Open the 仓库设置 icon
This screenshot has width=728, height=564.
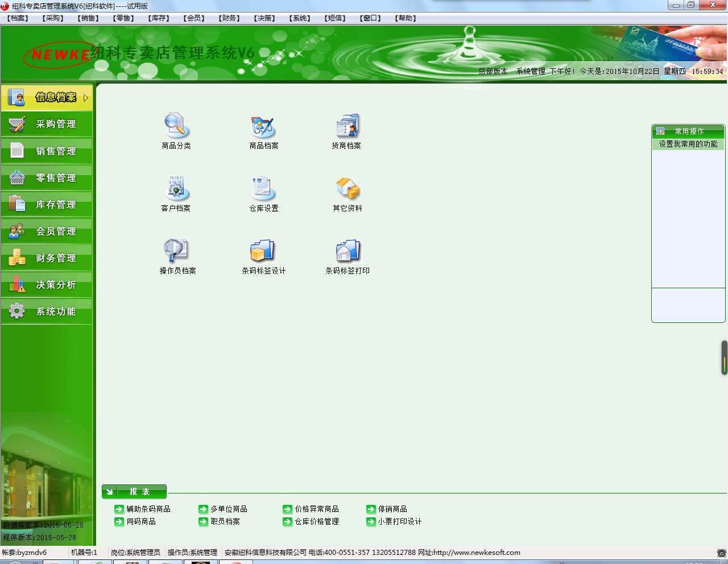pyautogui.click(x=263, y=189)
